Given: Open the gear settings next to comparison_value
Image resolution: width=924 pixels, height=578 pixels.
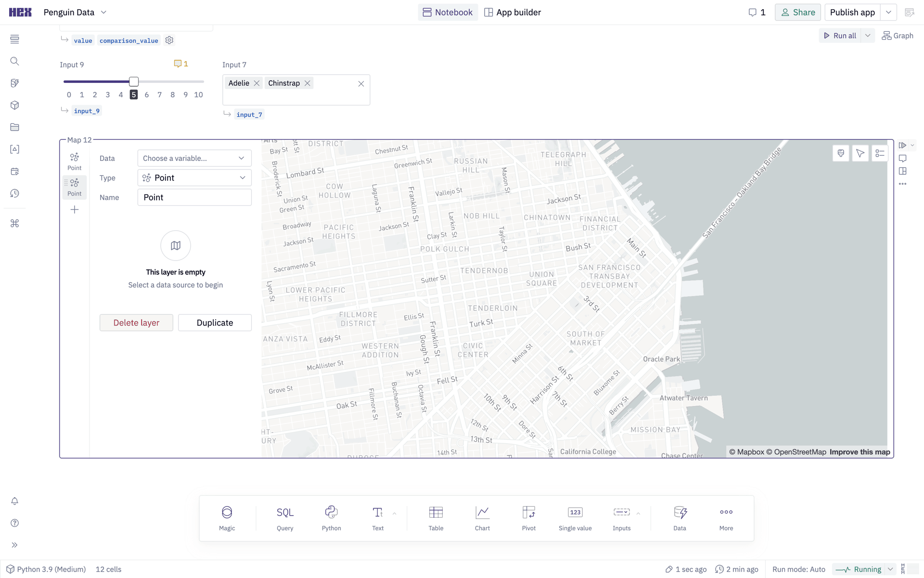Looking at the screenshot, I should 169,40.
